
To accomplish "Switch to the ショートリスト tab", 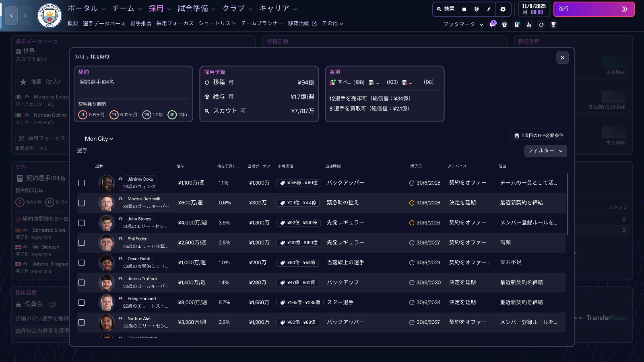I will 217,23.
